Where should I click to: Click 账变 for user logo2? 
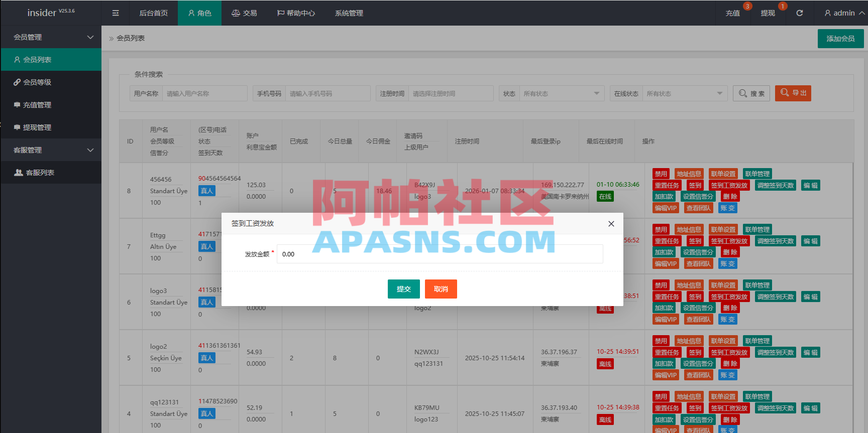pyautogui.click(x=728, y=375)
